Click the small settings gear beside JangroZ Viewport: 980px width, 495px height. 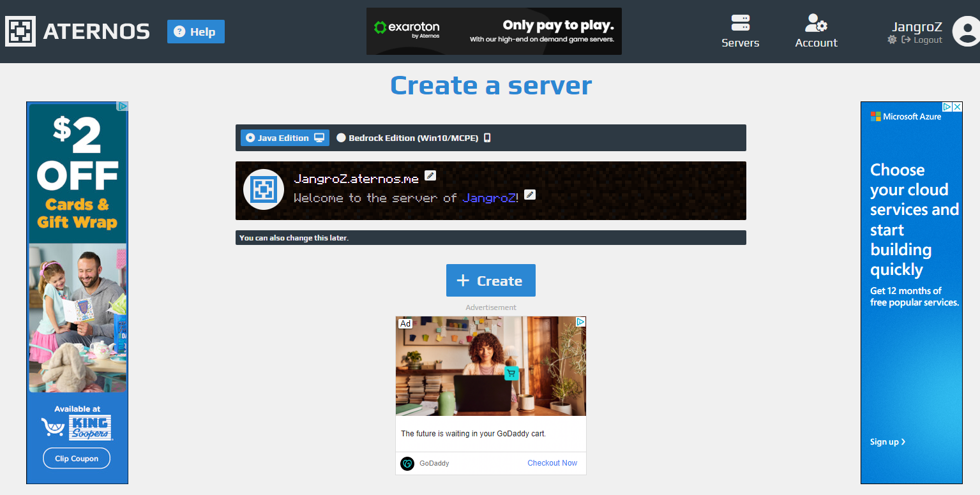tap(892, 40)
